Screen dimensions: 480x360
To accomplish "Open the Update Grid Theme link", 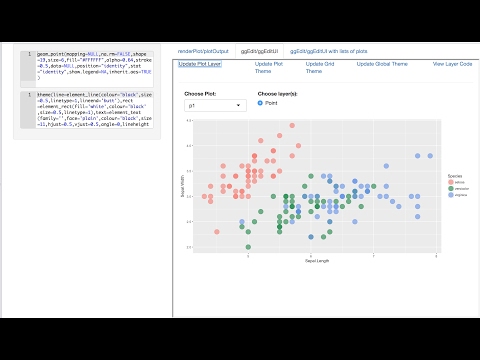I will [320, 67].
